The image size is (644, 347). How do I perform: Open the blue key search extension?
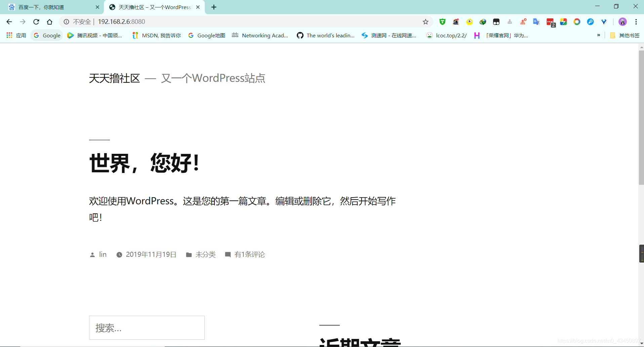point(590,22)
